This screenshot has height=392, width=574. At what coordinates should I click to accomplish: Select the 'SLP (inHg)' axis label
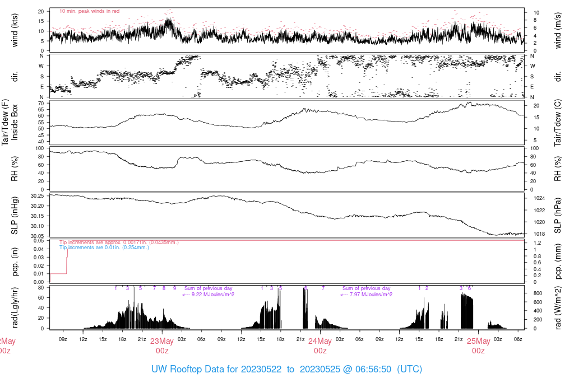pos(15,216)
